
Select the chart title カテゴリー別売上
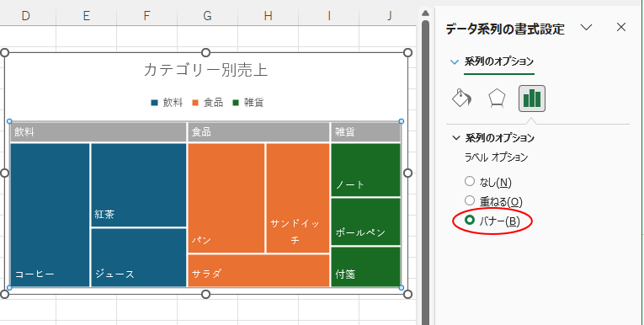(x=205, y=70)
